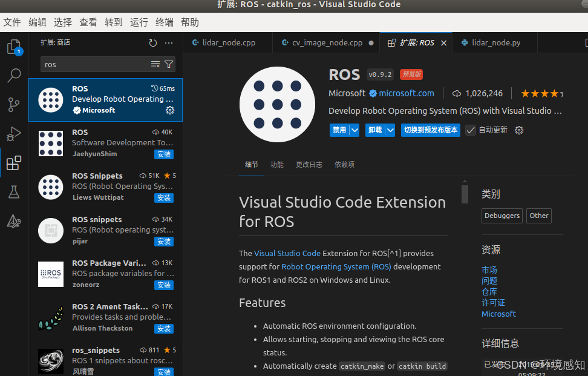Open the Go (转到) menu
This screenshot has width=588, height=376.
pyautogui.click(x=114, y=22)
